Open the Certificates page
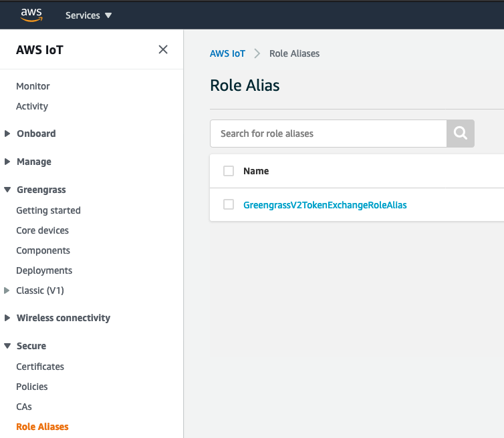 click(40, 367)
